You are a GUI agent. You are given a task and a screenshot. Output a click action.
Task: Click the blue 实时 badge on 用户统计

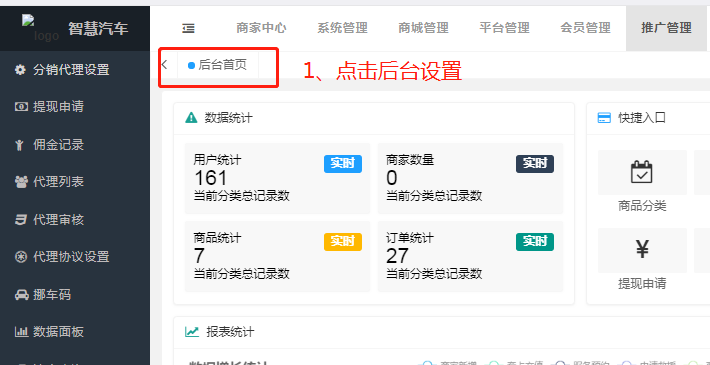343,164
